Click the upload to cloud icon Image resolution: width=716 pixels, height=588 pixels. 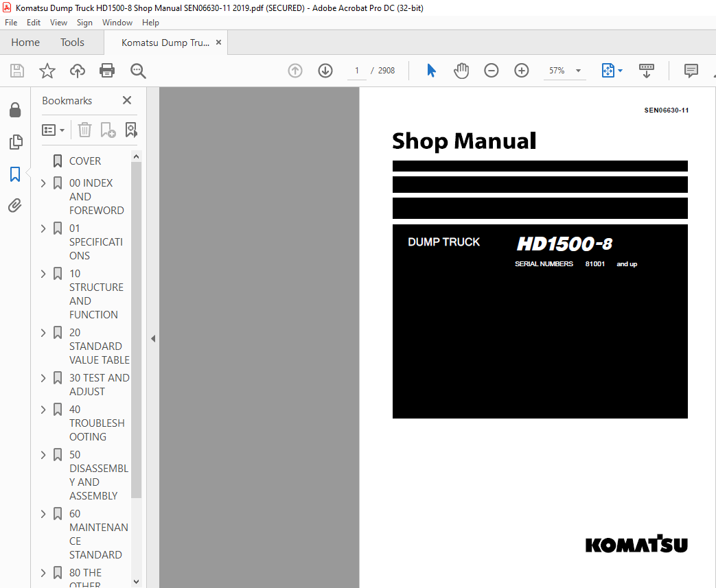pyautogui.click(x=77, y=71)
